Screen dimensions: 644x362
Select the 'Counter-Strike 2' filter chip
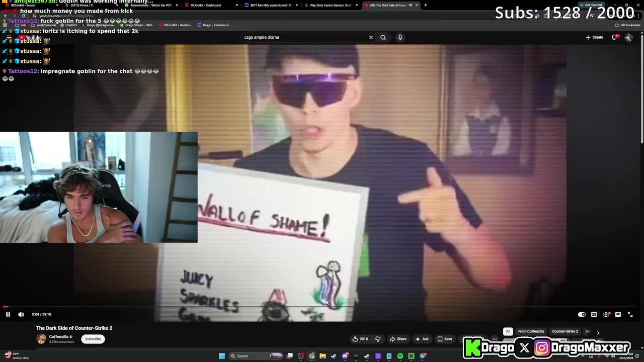tap(565, 331)
